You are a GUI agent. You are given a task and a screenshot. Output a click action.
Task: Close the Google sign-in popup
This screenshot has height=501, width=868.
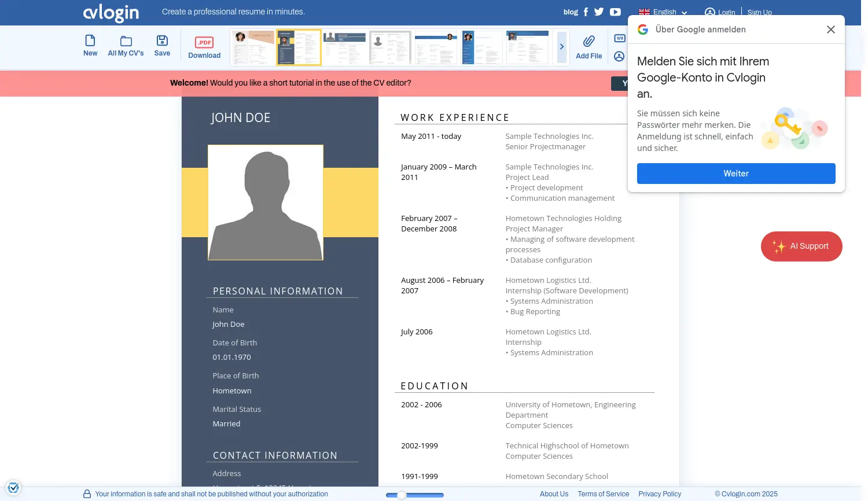pyautogui.click(x=830, y=30)
